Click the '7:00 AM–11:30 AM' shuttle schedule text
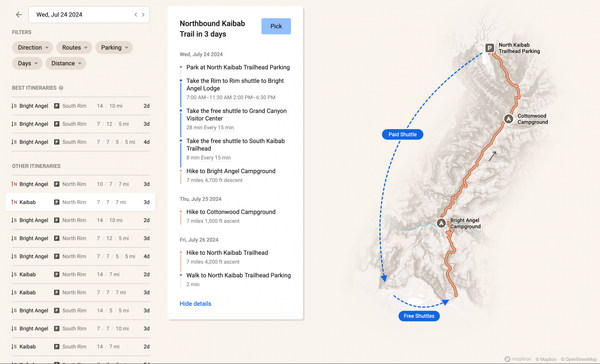 tap(209, 97)
